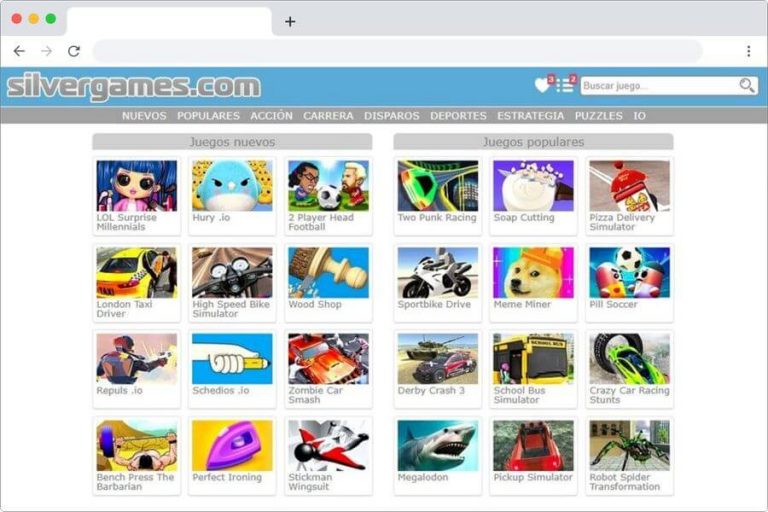Click the 'Megalodon' title text
768x512 pixels.
tap(423, 477)
